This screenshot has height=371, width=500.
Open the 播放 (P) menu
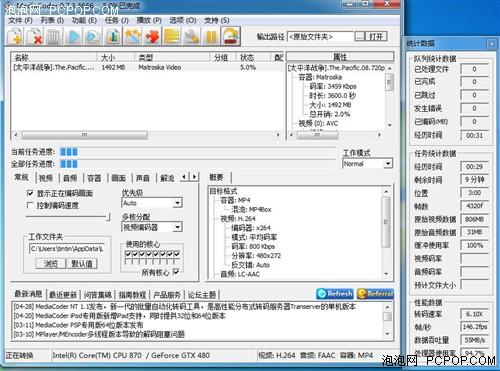pos(149,20)
